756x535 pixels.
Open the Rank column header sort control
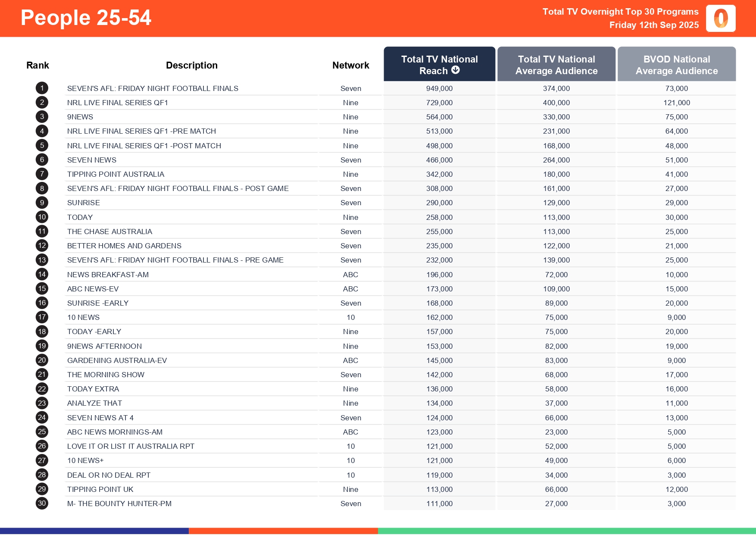(x=37, y=65)
